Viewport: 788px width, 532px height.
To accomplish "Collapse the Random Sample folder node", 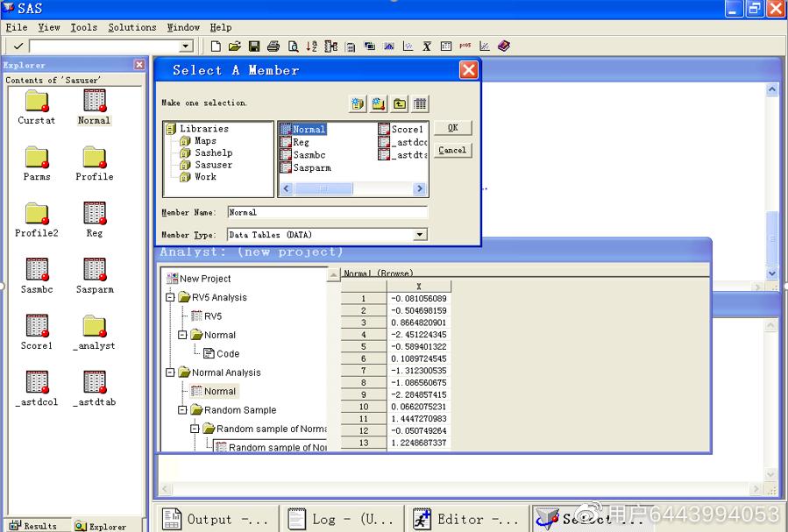I will (183, 410).
